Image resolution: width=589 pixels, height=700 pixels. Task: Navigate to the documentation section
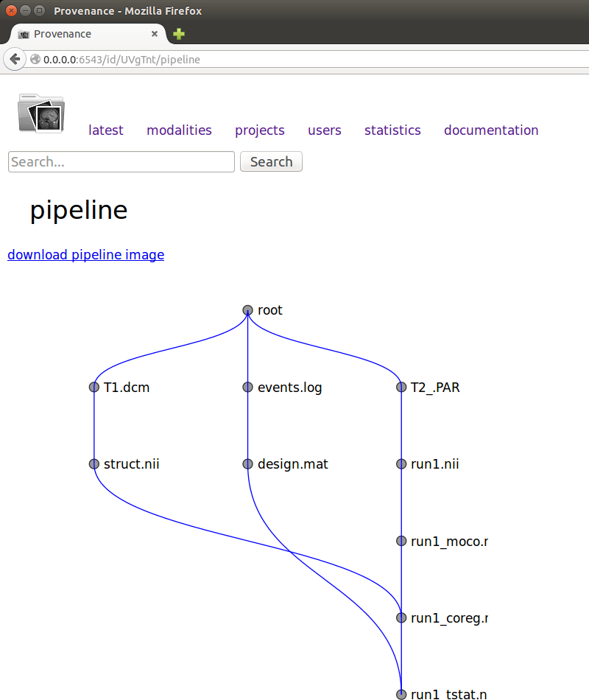pyautogui.click(x=490, y=130)
